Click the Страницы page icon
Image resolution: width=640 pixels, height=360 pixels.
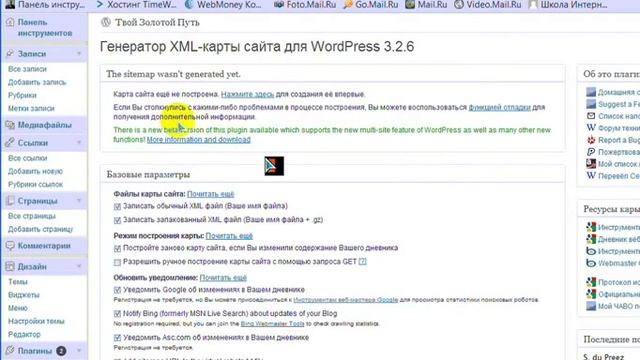[x=10, y=201]
